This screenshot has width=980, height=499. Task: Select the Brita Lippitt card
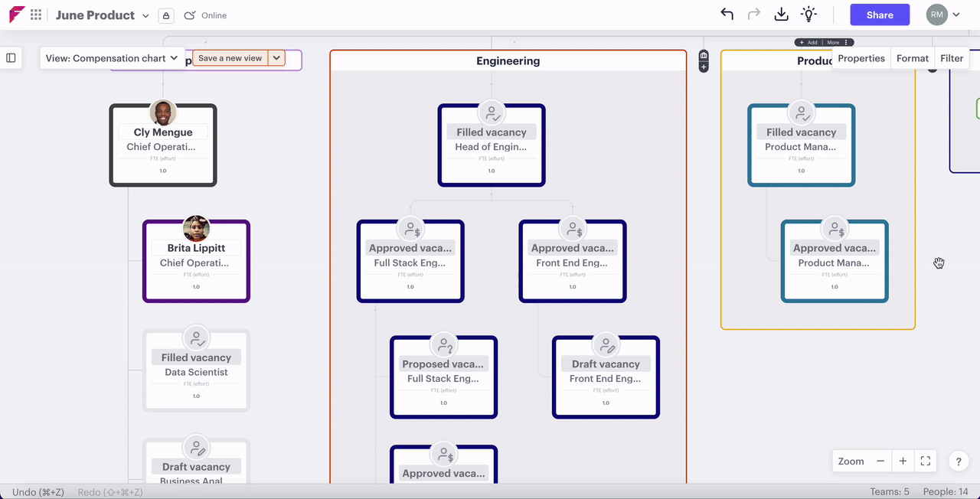[196, 260]
